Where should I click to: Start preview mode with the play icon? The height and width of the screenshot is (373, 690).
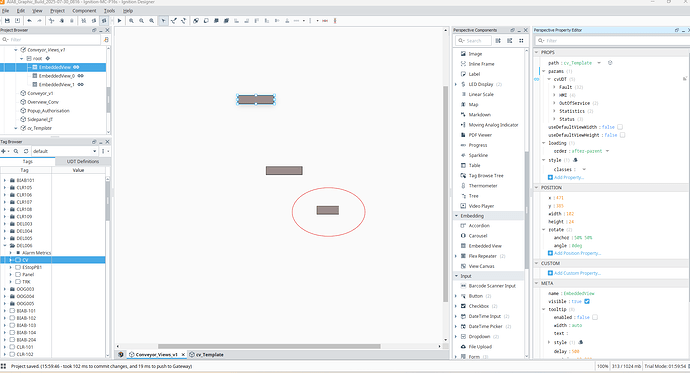[119, 21]
